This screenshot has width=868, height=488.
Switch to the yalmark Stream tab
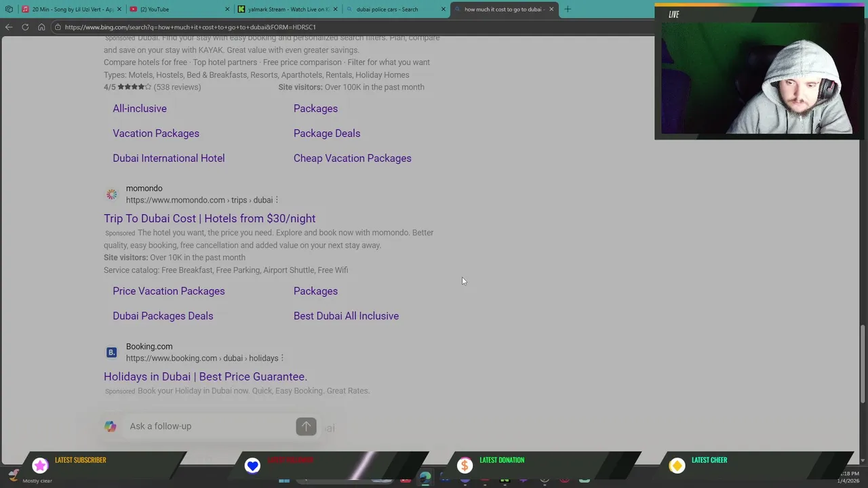click(287, 9)
